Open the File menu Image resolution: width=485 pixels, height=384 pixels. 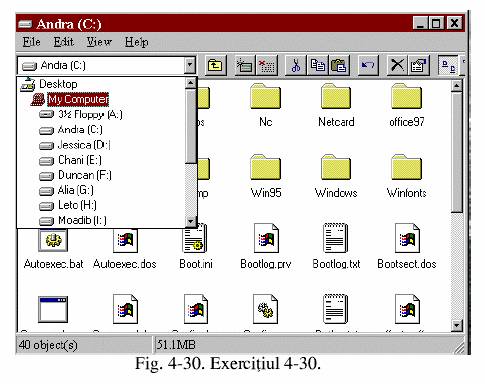pos(31,42)
